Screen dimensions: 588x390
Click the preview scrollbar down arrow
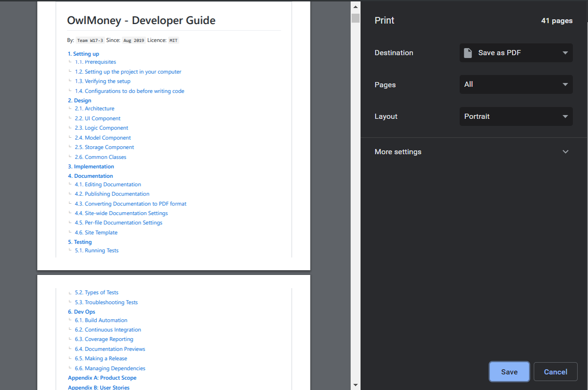click(355, 385)
